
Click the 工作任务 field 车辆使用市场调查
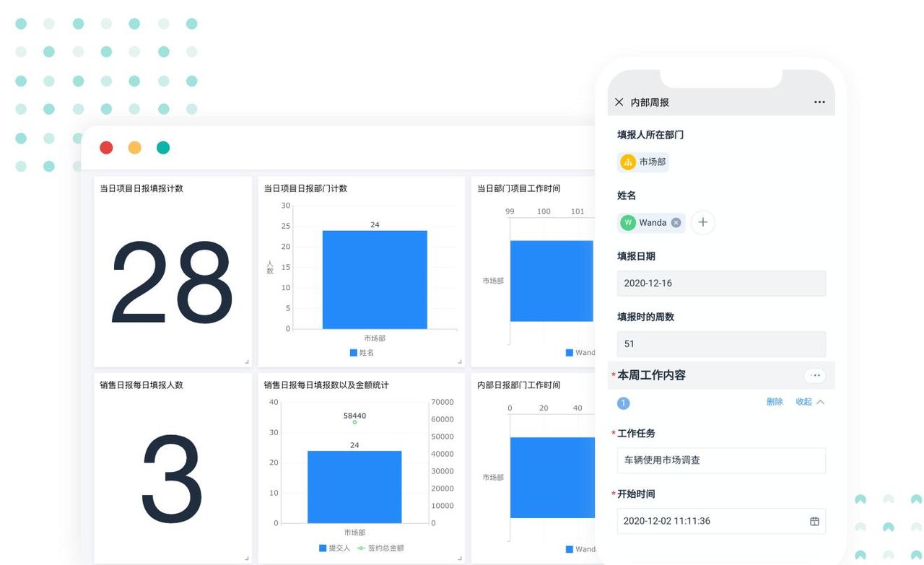(x=721, y=460)
